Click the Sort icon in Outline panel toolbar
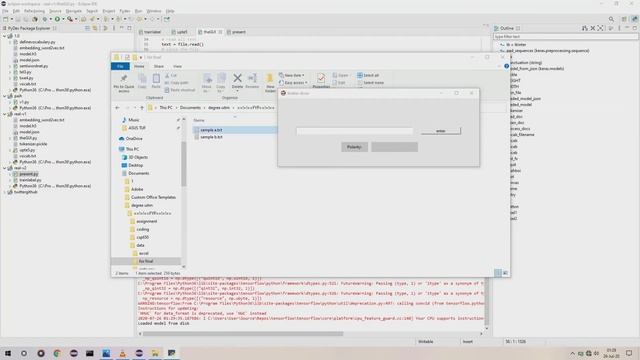 (584, 28)
